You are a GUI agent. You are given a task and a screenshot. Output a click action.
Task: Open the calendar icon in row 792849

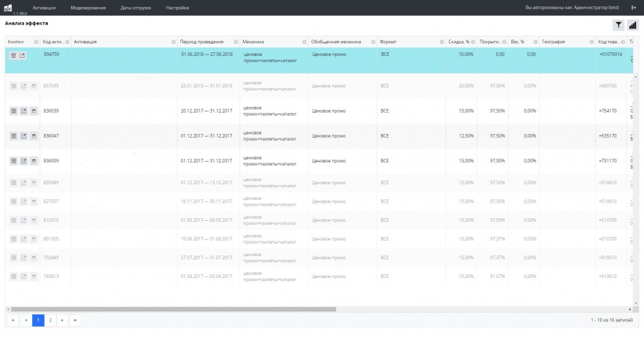point(14,258)
